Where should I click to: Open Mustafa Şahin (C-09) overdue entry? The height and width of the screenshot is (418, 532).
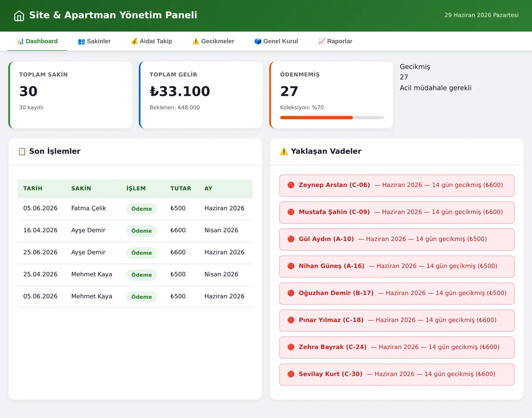397,212
